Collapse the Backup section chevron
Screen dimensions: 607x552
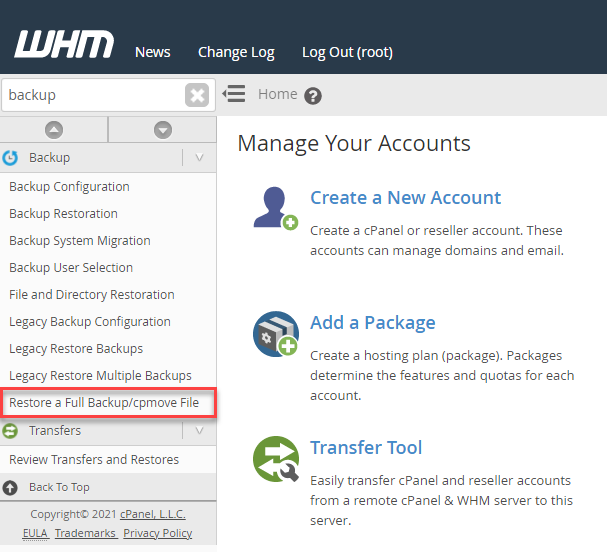point(199,158)
